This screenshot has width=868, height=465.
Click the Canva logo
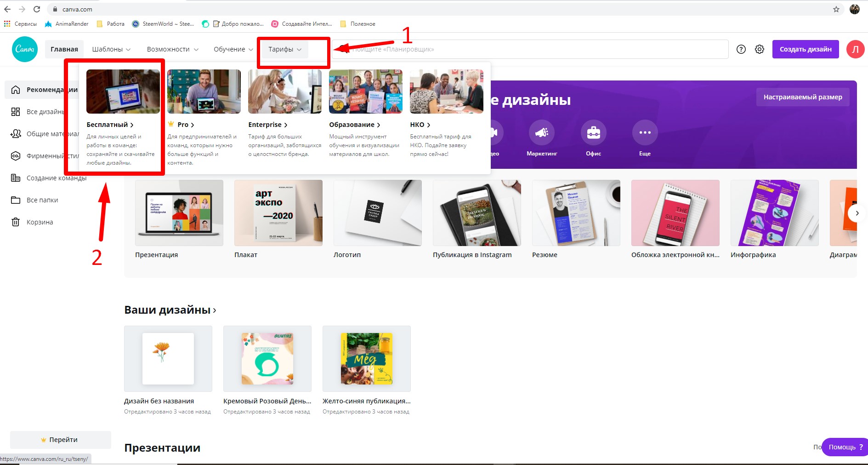25,49
